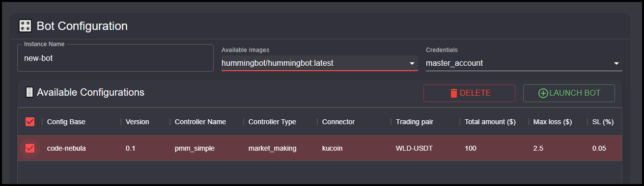Focus the Instance Name input field
The height and width of the screenshot is (186, 644).
click(115, 58)
